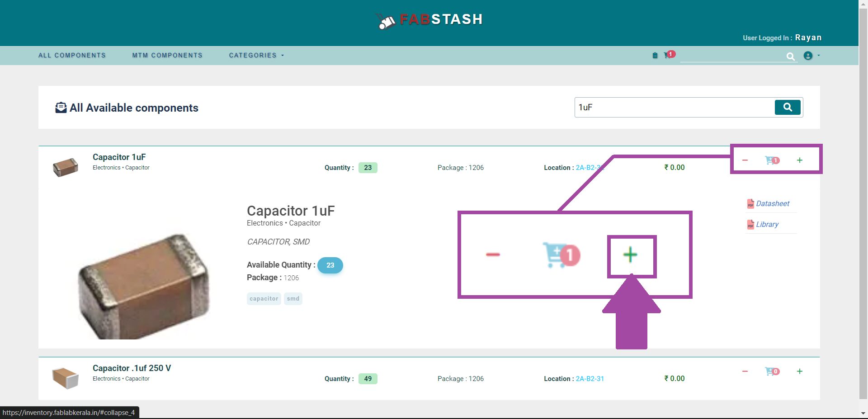
Task: Increase Capacitor 1uF cart quantity with plus
Action: (799, 160)
